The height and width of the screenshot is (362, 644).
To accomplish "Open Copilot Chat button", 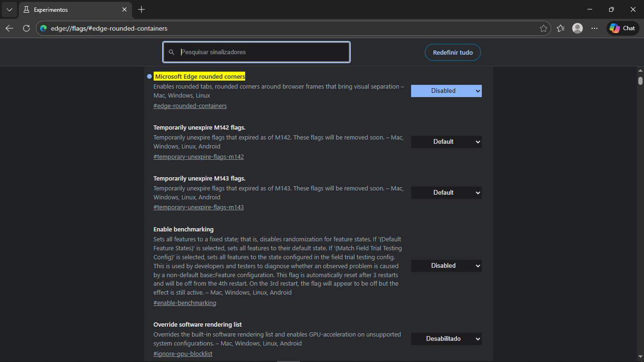I will pyautogui.click(x=622, y=28).
